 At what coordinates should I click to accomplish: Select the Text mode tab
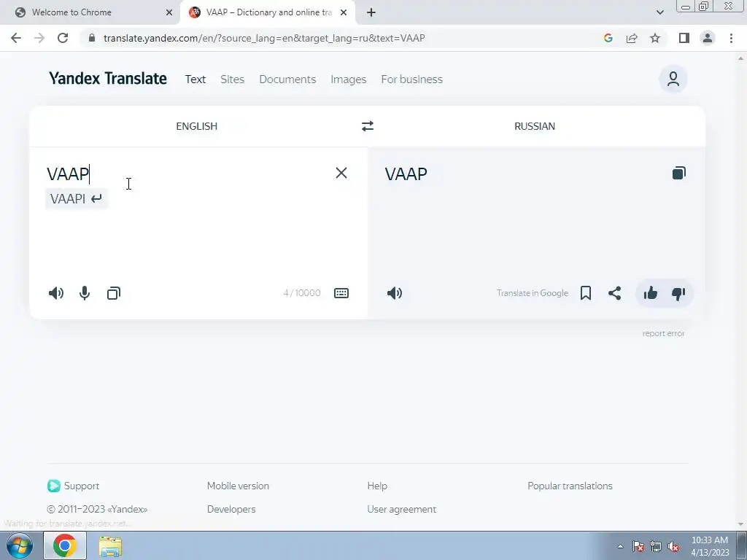(196, 79)
